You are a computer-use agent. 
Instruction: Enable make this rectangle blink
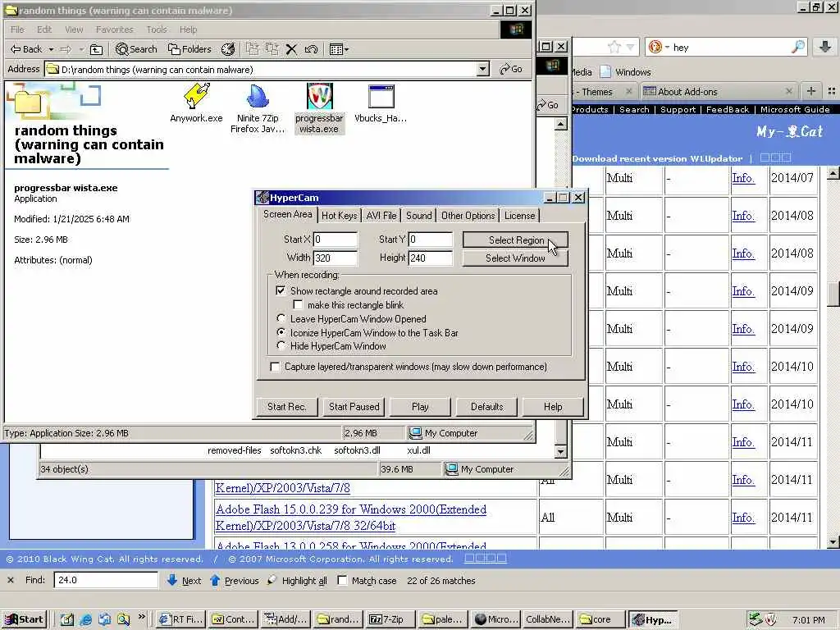click(298, 305)
